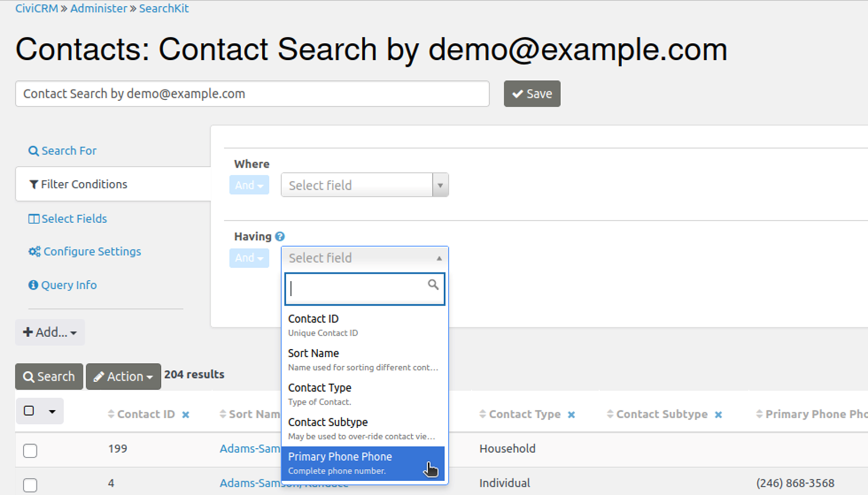Image resolution: width=868 pixels, height=495 pixels.
Task: Open the Configure Settings tab
Action: point(85,252)
